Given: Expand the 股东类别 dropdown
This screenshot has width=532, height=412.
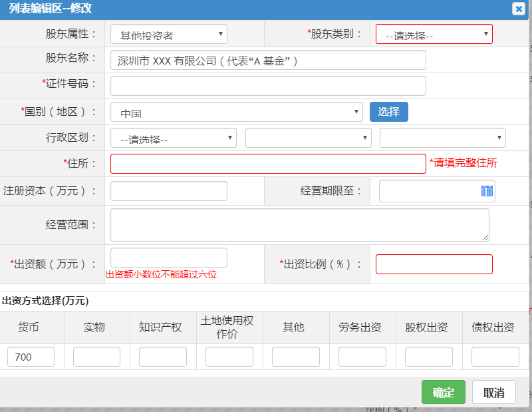Looking at the screenshot, I should click(x=434, y=34).
